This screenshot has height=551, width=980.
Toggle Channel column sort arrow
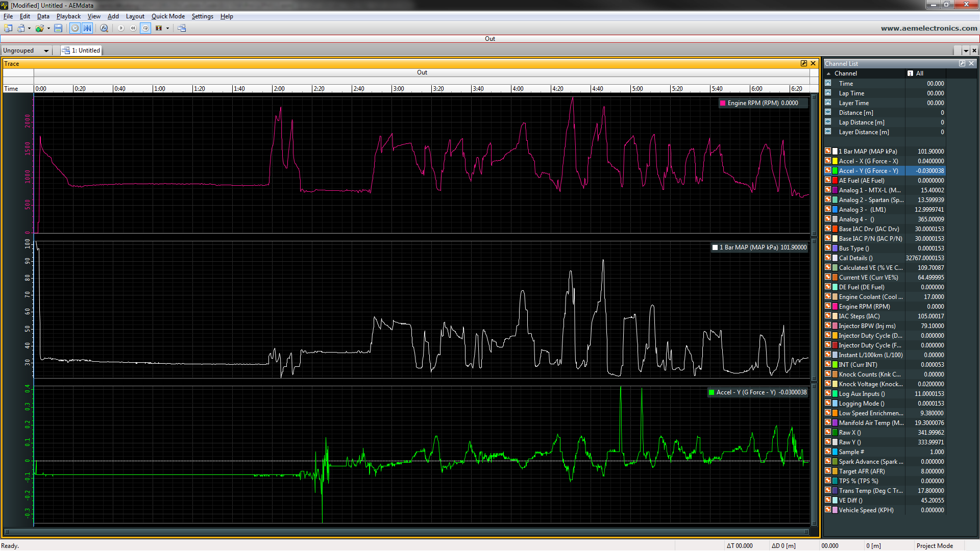[828, 73]
